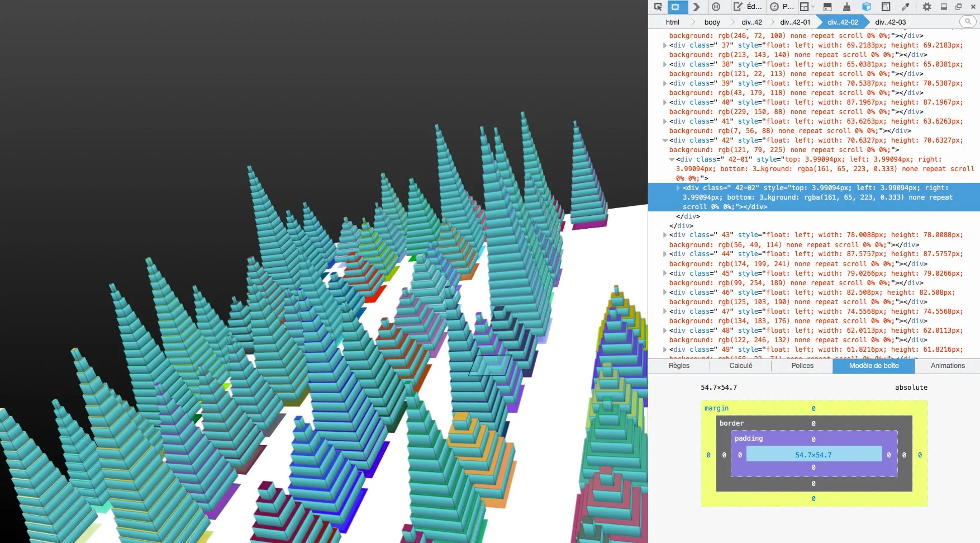Viewport: 980px width, 543px height.
Task: Open the Debugger pause icon panel
Action: point(716,7)
